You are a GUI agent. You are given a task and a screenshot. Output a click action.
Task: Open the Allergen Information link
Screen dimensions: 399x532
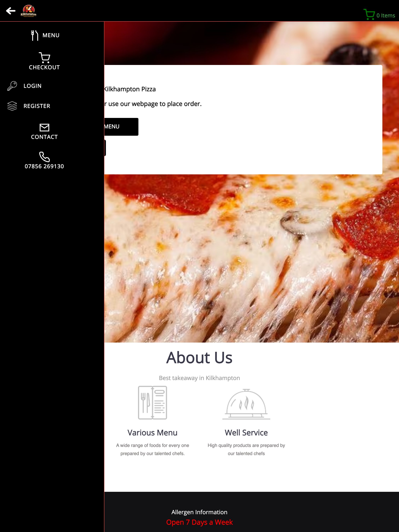(199, 512)
